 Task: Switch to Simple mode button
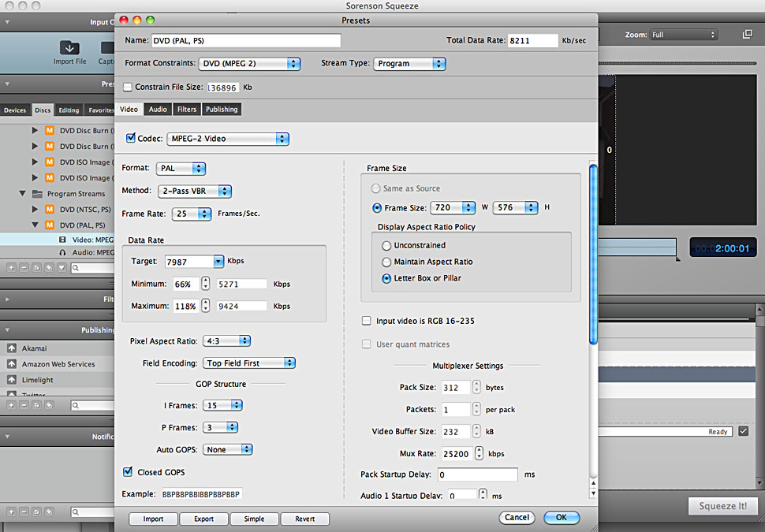[254, 519]
